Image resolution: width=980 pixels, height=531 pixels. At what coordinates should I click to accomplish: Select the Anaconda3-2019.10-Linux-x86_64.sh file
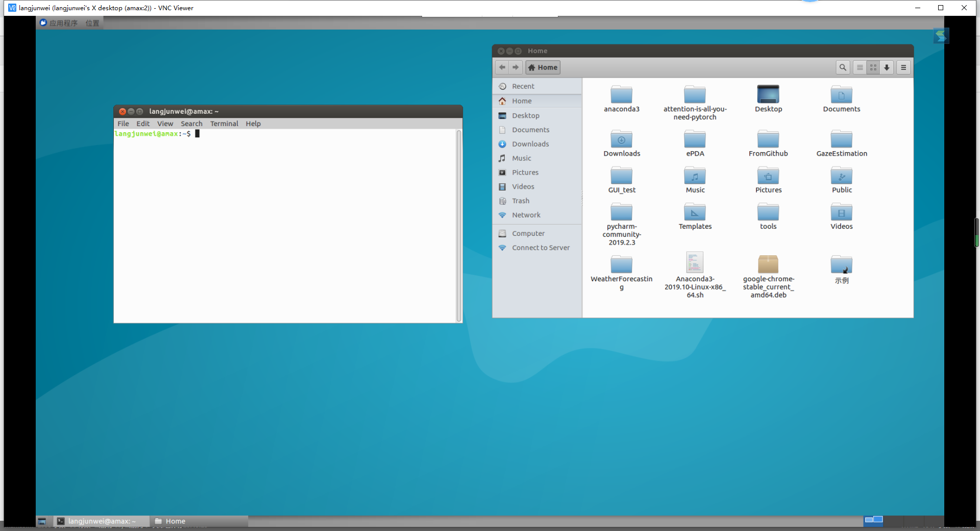tap(695, 263)
